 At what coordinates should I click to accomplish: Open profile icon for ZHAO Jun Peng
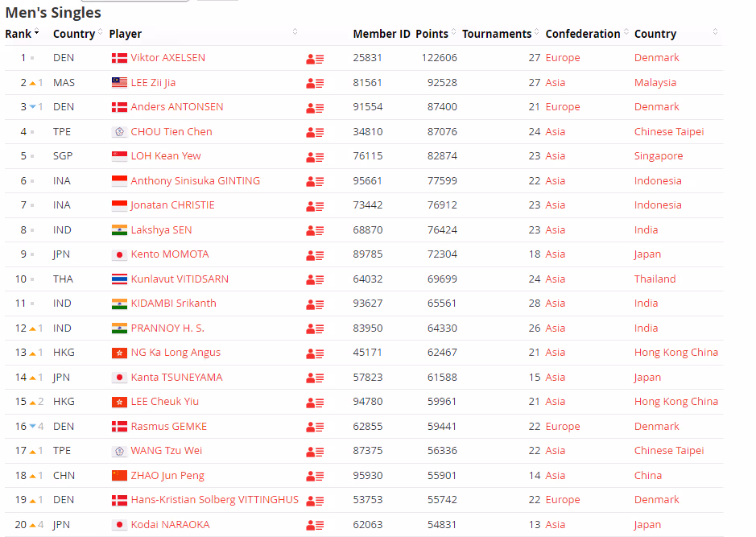(315, 476)
